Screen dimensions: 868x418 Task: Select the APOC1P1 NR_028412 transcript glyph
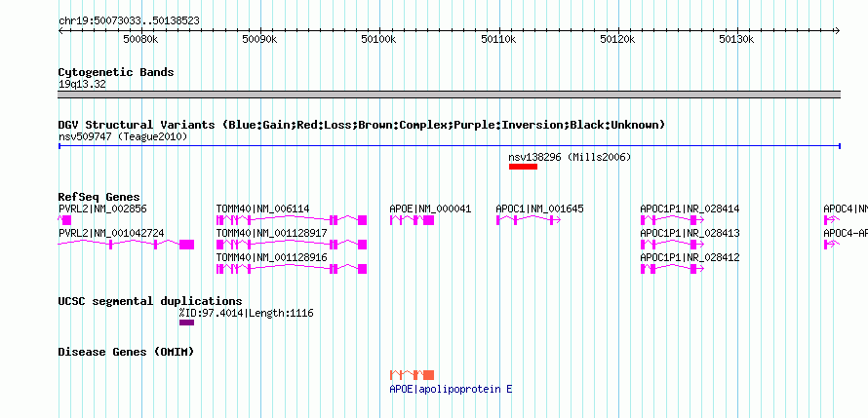tap(672, 269)
